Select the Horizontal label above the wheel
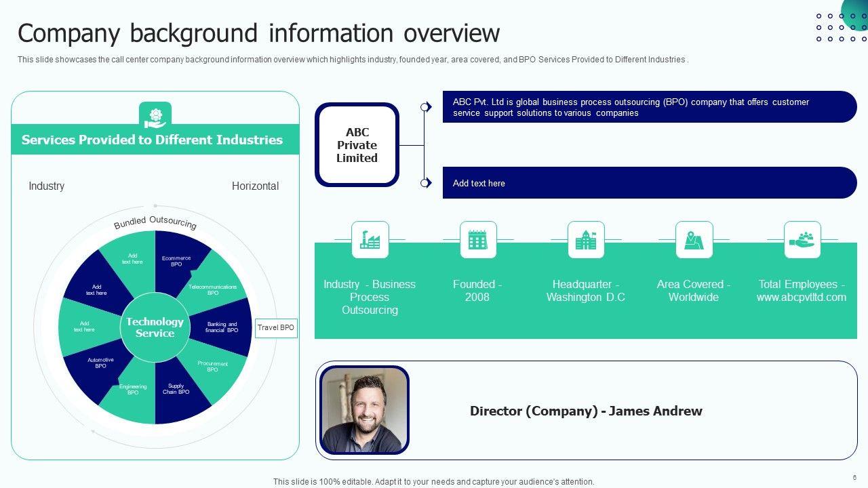This screenshot has width=868, height=488. point(255,186)
